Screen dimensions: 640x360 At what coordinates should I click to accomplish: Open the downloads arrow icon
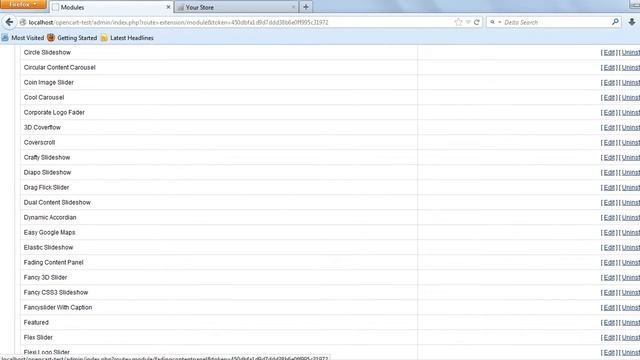tap(631, 22)
